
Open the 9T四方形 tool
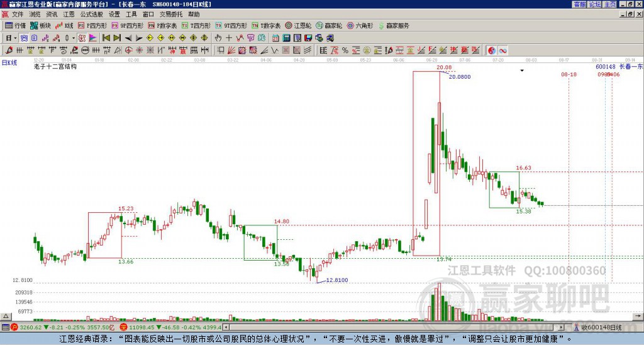[x=231, y=25]
